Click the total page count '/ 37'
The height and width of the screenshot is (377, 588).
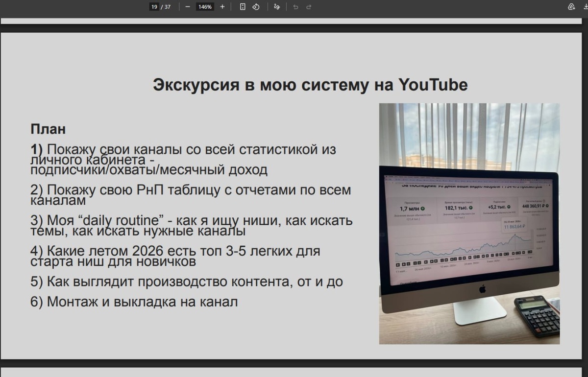(166, 7)
